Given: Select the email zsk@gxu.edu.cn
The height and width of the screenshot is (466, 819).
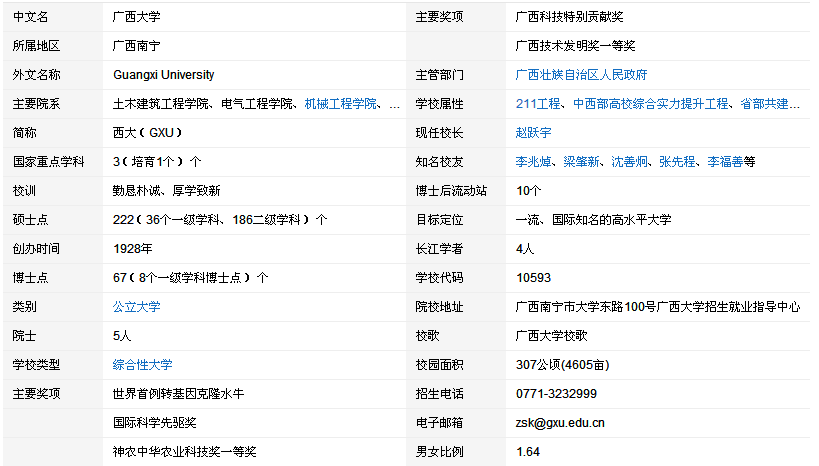Looking at the screenshot, I should point(560,423).
